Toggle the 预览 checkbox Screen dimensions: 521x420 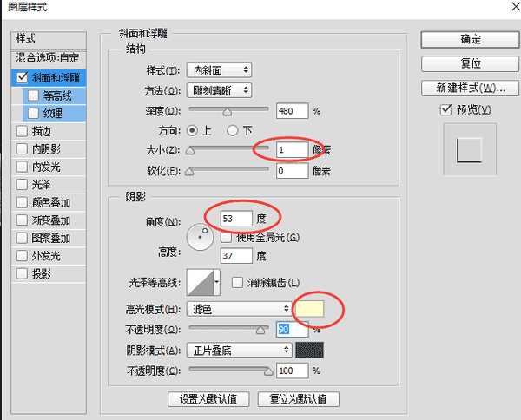[446, 109]
